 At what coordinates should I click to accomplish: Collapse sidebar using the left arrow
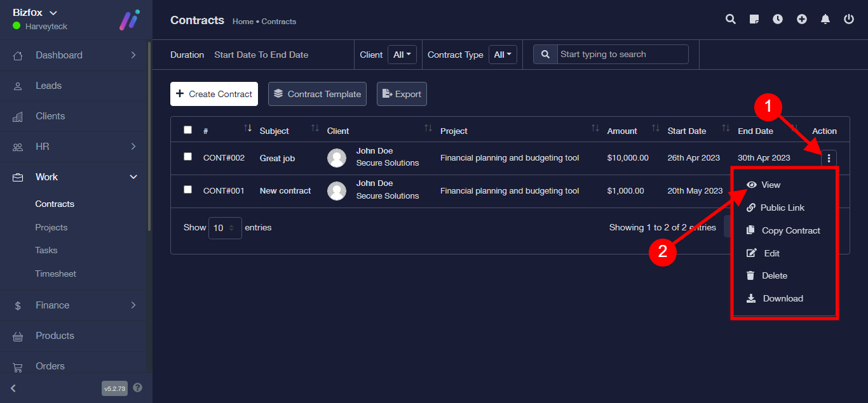point(13,388)
